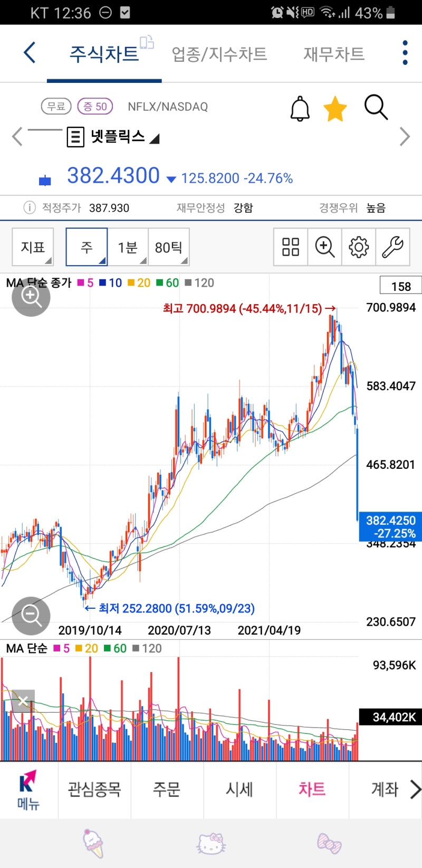Tap the 증 50 margin badge
Viewport: 422px width, 868px height.
click(x=95, y=107)
